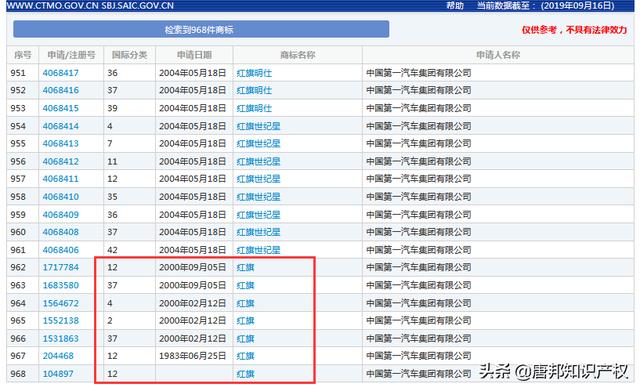Open 红旗 trademark in row 963
Image resolution: width=640 pixels, height=391 pixels.
(x=246, y=285)
